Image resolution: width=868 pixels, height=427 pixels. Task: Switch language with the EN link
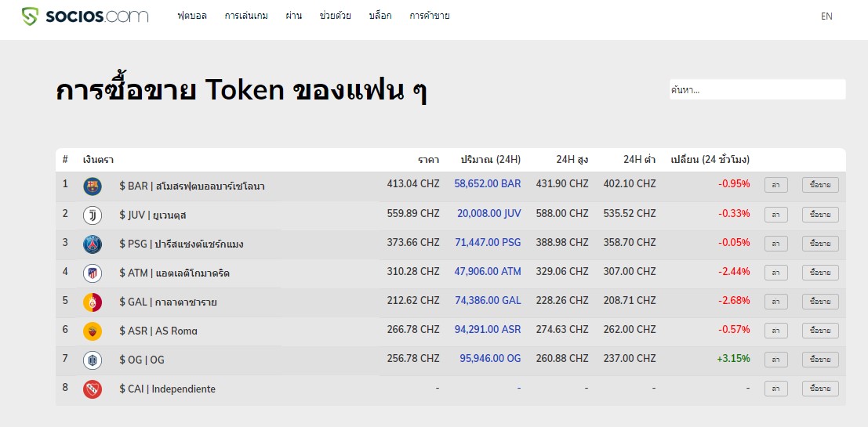[826, 16]
